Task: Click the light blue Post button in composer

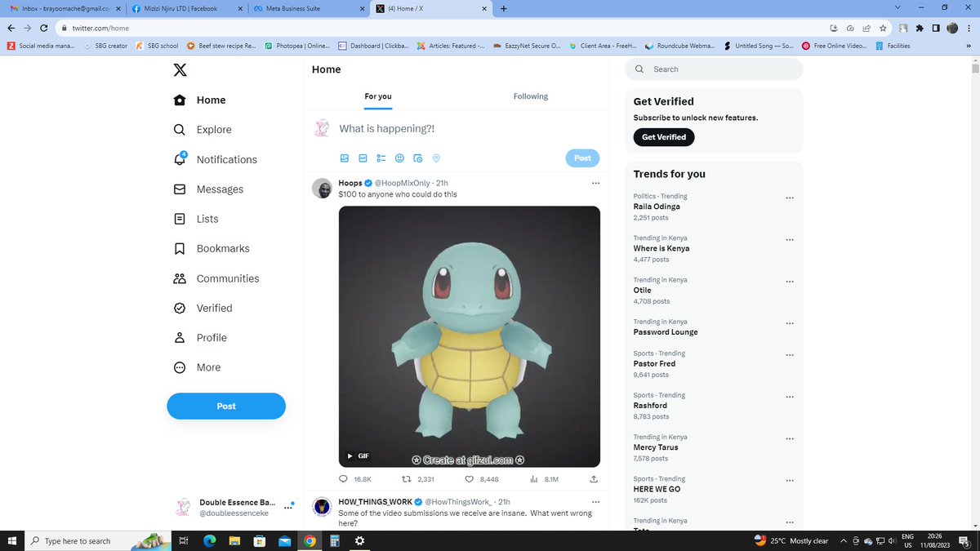Action: pos(582,158)
